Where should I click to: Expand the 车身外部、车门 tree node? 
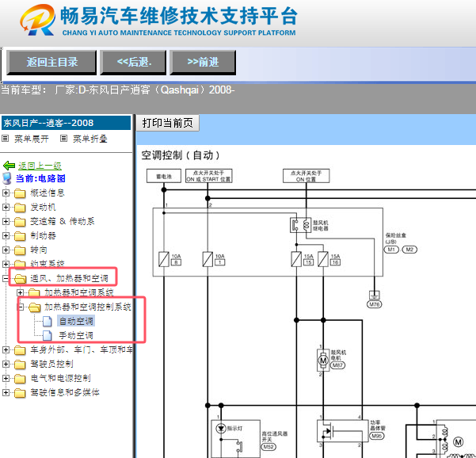pos(6,350)
